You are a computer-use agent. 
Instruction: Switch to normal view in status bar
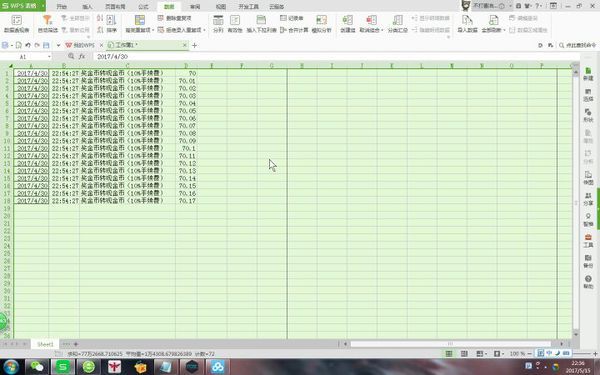pos(449,354)
